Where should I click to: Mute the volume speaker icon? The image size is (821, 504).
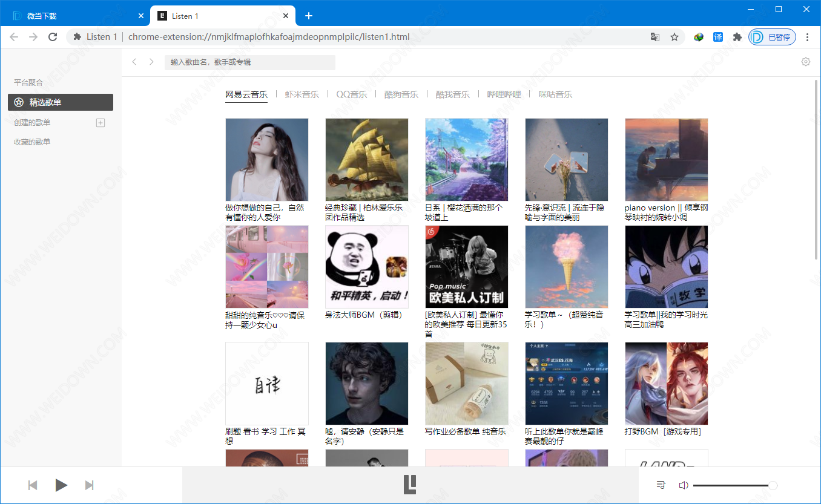684,485
